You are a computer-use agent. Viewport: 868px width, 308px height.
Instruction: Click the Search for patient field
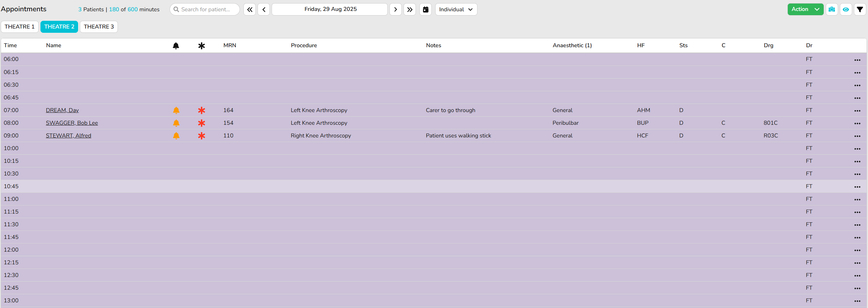click(x=205, y=10)
